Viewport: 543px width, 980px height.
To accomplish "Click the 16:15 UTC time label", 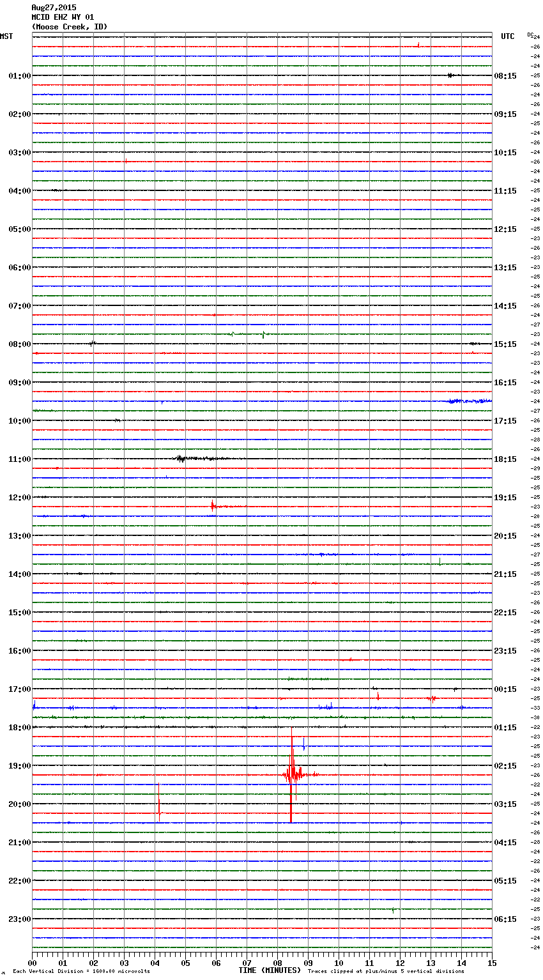I will 505,383.
